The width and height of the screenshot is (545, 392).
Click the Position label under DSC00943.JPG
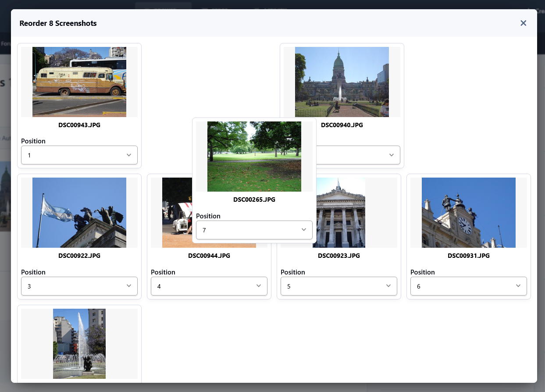click(x=33, y=141)
